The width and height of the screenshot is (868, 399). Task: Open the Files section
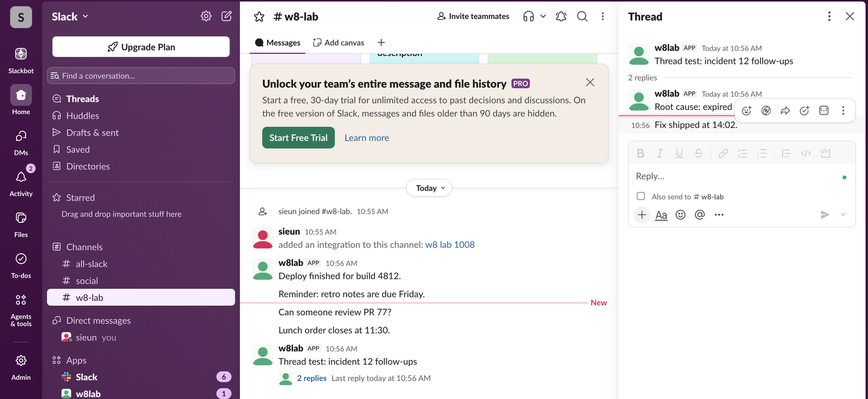point(21,224)
